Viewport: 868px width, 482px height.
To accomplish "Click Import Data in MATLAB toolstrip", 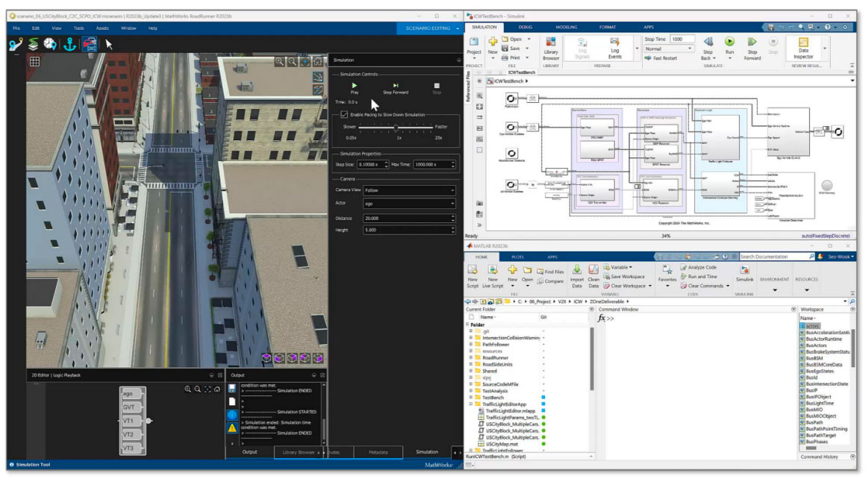I will click(x=577, y=276).
